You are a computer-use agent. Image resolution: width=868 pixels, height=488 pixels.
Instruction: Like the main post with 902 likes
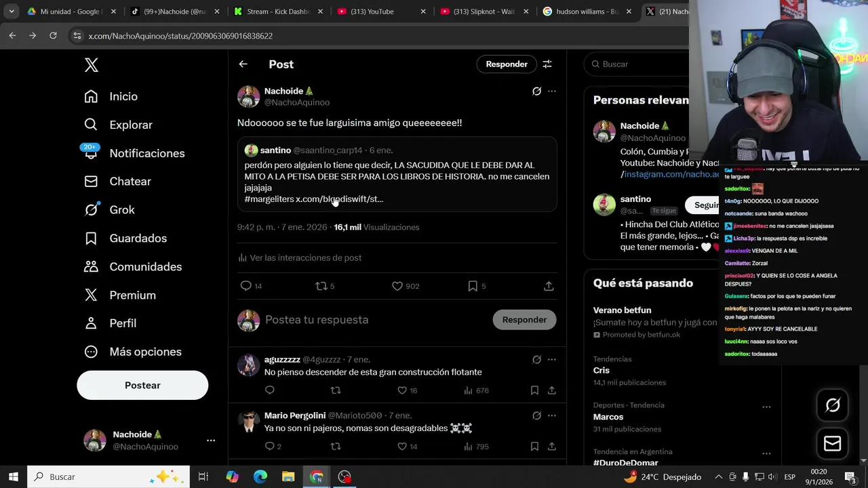click(397, 286)
